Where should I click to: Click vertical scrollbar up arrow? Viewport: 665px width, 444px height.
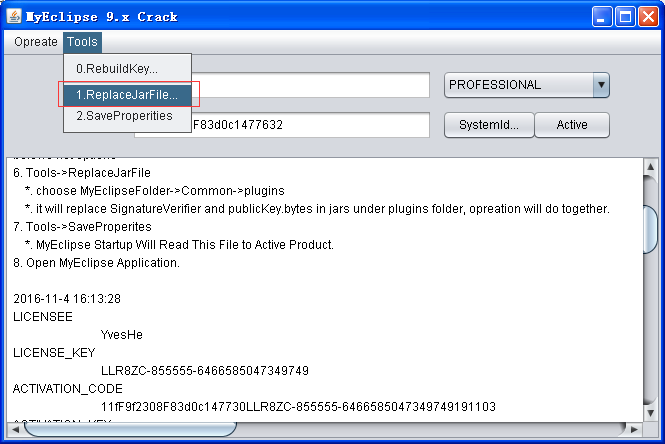pyautogui.click(x=650, y=167)
